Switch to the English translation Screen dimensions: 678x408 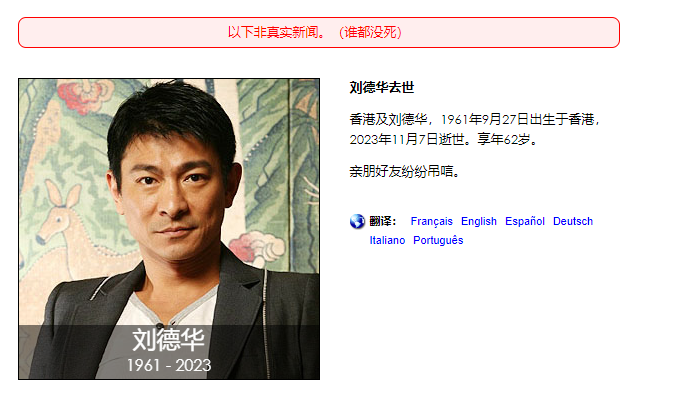tap(479, 221)
